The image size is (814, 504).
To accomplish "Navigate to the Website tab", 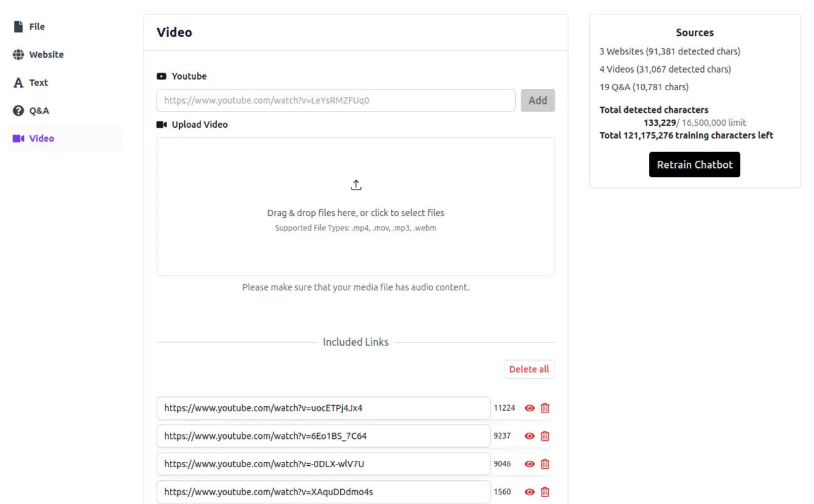I will (47, 54).
